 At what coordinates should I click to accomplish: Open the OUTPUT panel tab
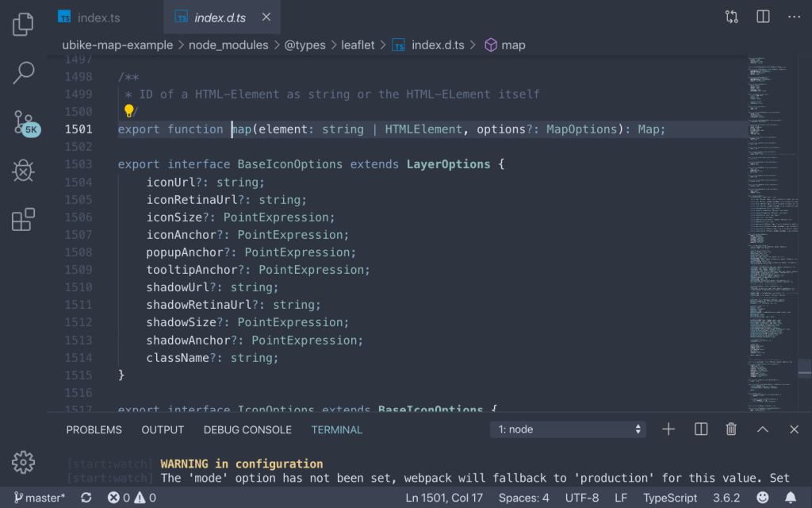click(163, 429)
